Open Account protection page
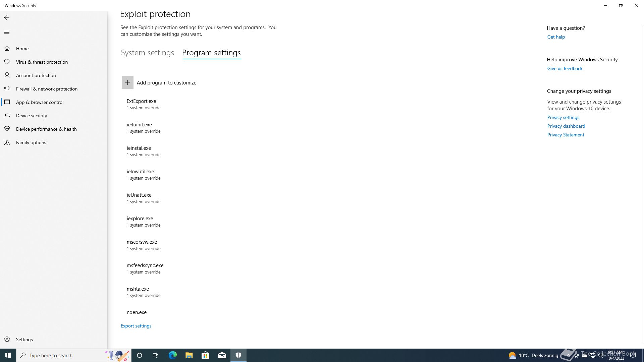 click(36, 75)
